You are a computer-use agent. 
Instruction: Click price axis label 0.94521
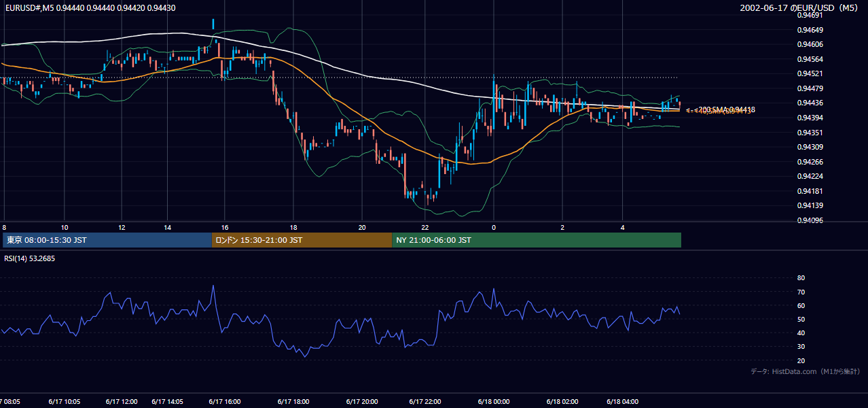coord(810,73)
